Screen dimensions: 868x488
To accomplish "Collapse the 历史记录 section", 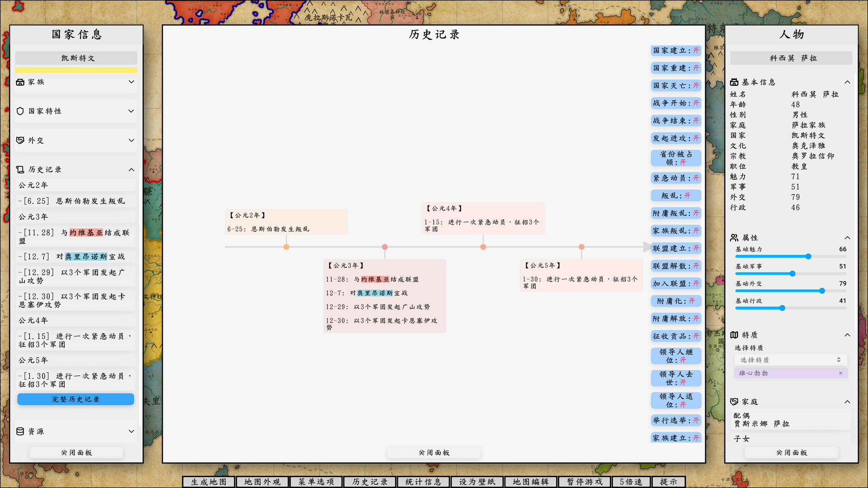I will click(x=132, y=169).
